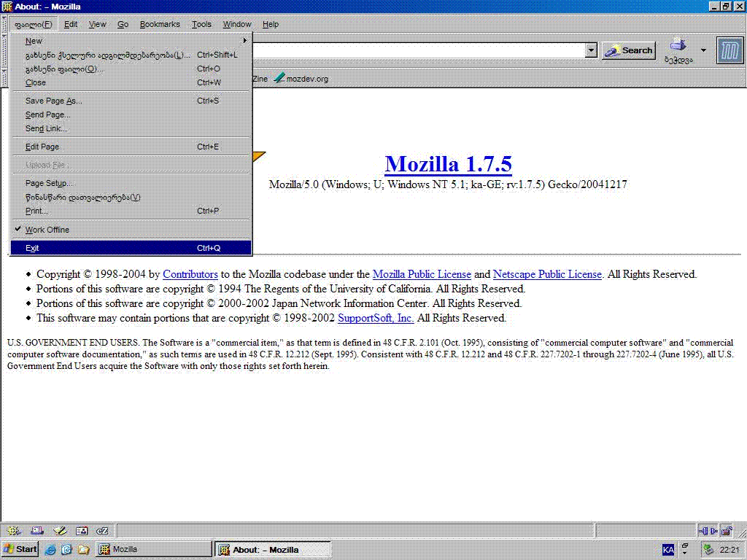Choose Edit Page from the File menu
The height and width of the screenshot is (560, 747).
131,147
